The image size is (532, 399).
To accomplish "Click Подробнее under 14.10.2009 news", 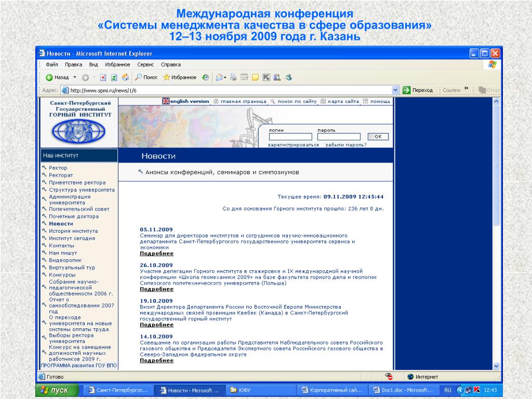I will click(x=157, y=361).
